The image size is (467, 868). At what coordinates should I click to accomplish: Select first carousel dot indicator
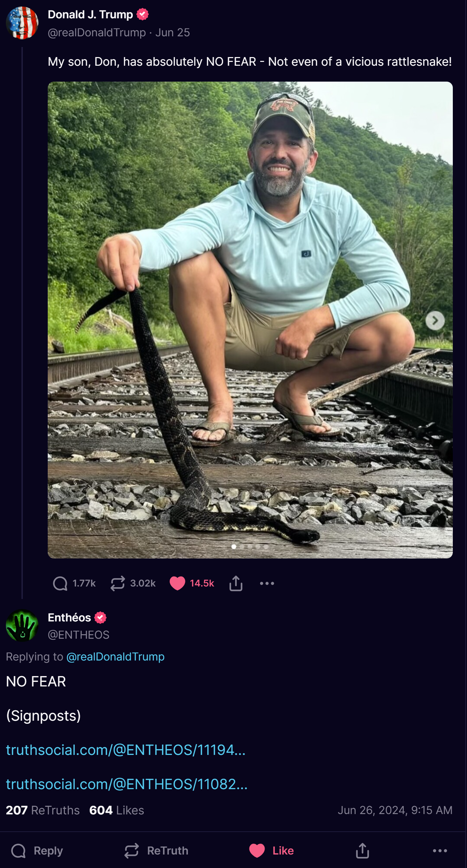coord(234,546)
